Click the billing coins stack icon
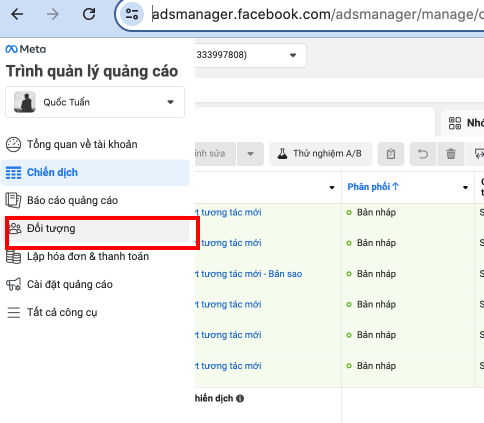This screenshot has height=423, width=484. 13,257
